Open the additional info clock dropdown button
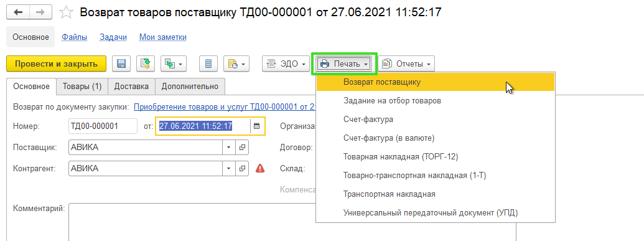The height and width of the screenshot is (241, 644). tap(236, 64)
